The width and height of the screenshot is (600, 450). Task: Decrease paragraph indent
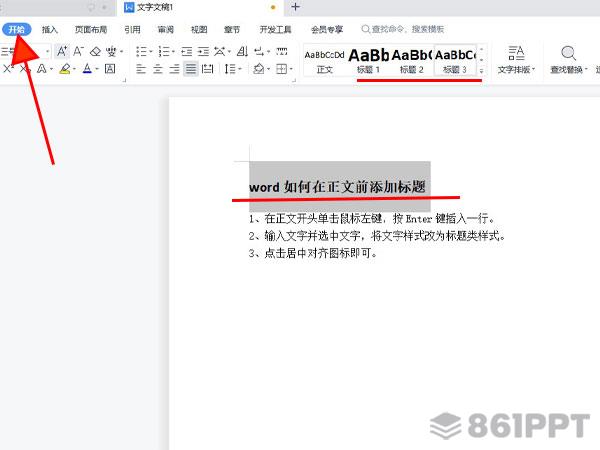click(x=187, y=51)
